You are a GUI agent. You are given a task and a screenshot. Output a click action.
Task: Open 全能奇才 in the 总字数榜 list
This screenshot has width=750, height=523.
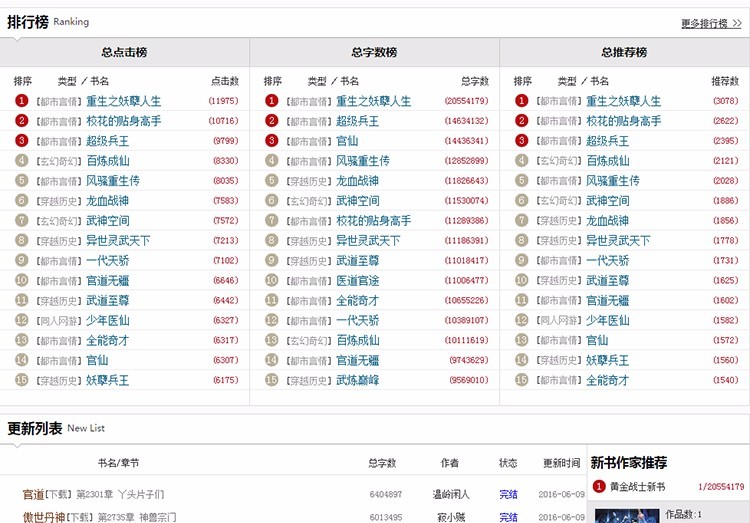pos(358,300)
